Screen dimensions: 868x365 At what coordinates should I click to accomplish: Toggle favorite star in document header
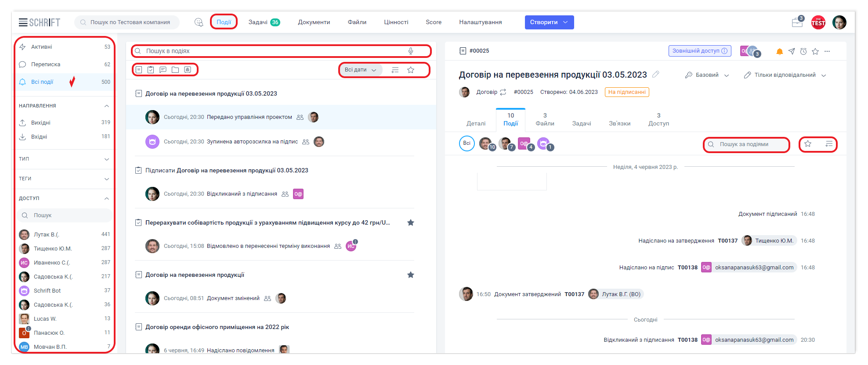pyautogui.click(x=815, y=51)
